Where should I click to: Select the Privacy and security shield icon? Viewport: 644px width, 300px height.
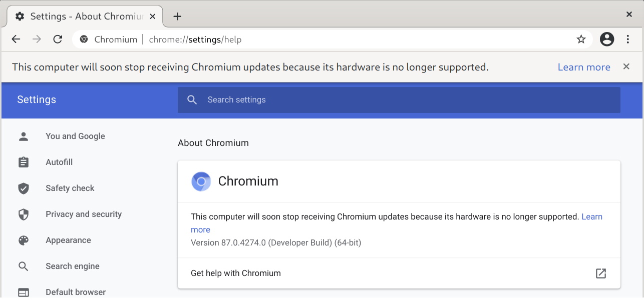click(x=23, y=213)
